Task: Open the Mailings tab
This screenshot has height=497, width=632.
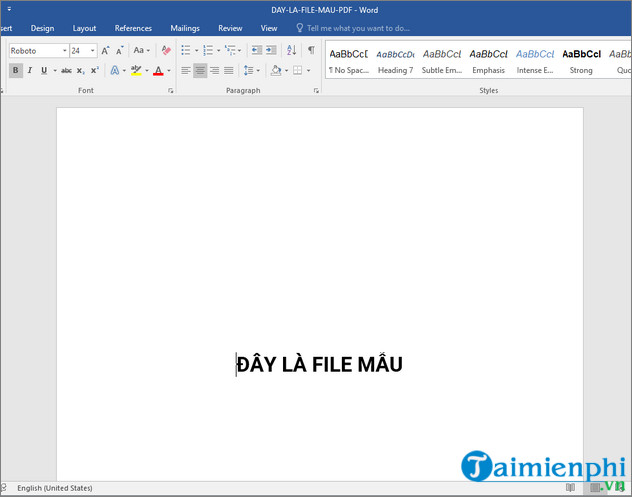Action: (185, 28)
